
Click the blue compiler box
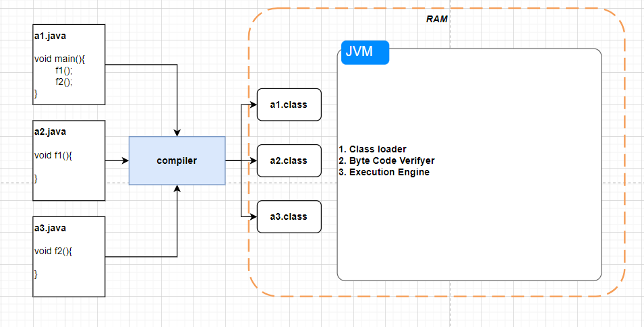pyautogui.click(x=177, y=160)
